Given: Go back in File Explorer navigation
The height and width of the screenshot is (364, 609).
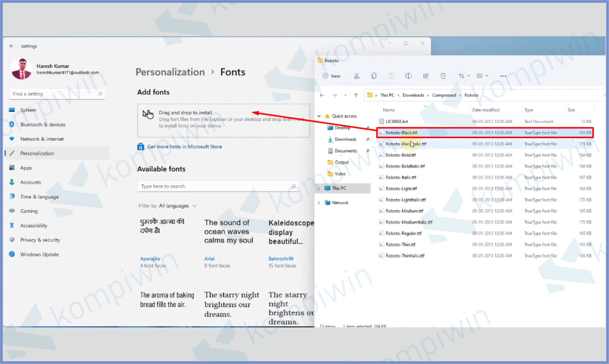Looking at the screenshot, I should click(322, 95).
